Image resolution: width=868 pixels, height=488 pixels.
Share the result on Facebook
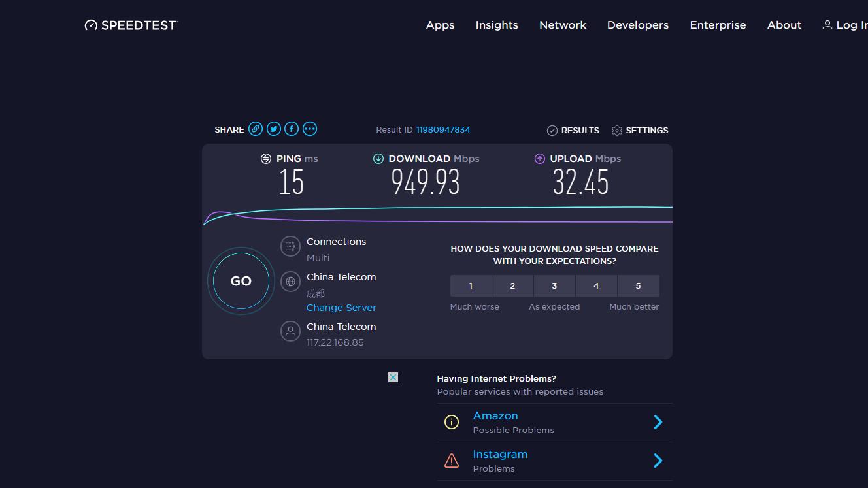[x=292, y=129]
